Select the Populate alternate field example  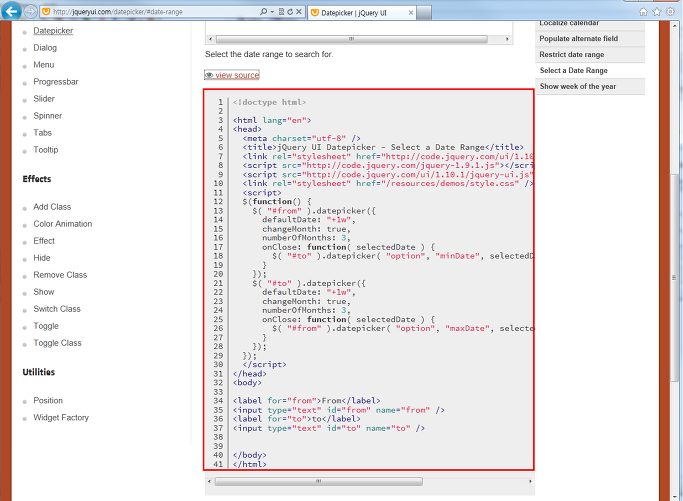[x=590, y=39]
